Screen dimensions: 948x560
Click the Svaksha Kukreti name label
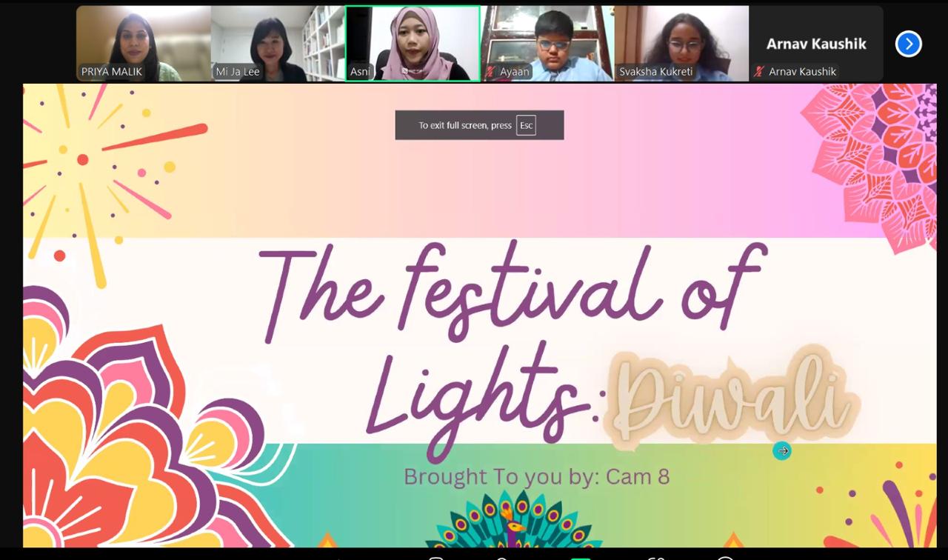(x=656, y=72)
